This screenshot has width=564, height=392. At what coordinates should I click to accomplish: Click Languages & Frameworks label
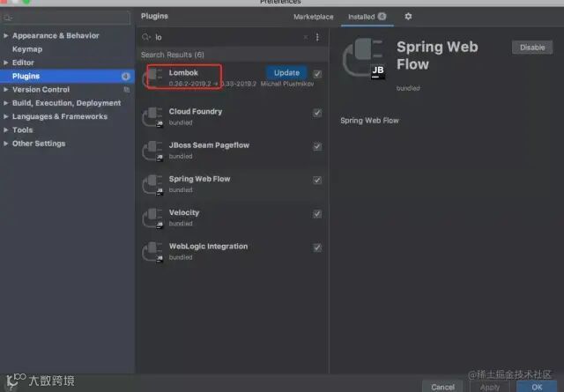pyautogui.click(x=60, y=116)
